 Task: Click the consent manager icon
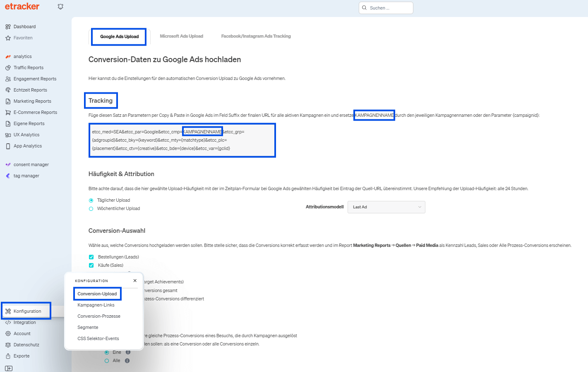[8, 164]
